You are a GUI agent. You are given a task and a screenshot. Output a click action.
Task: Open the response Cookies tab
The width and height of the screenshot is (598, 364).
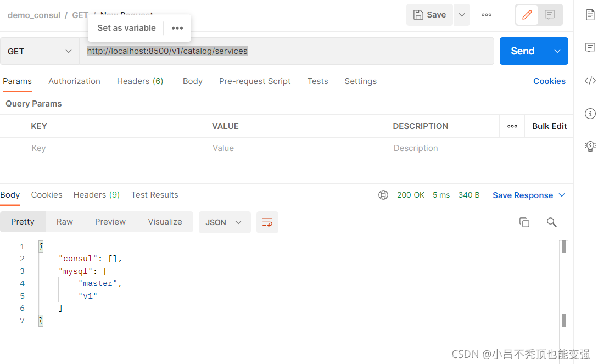tap(47, 195)
